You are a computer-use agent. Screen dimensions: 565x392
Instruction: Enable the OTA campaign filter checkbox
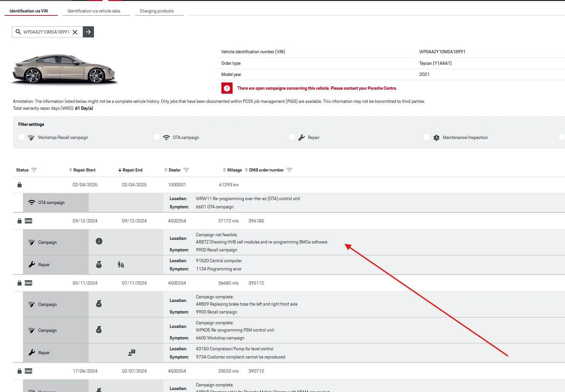coord(157,137)
